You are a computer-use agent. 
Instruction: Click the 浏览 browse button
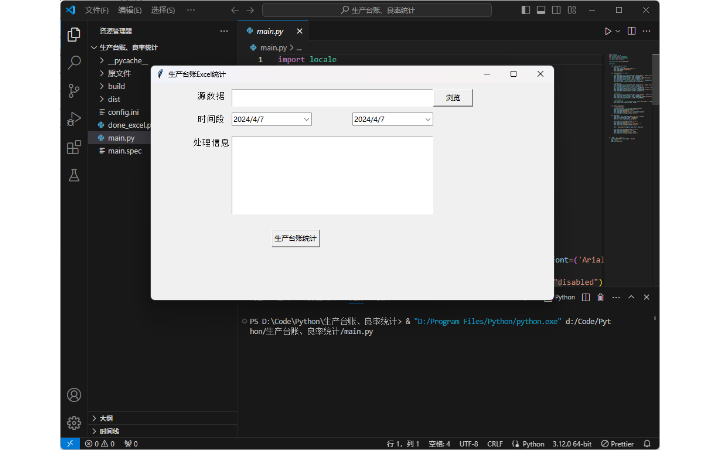(453, 98)
